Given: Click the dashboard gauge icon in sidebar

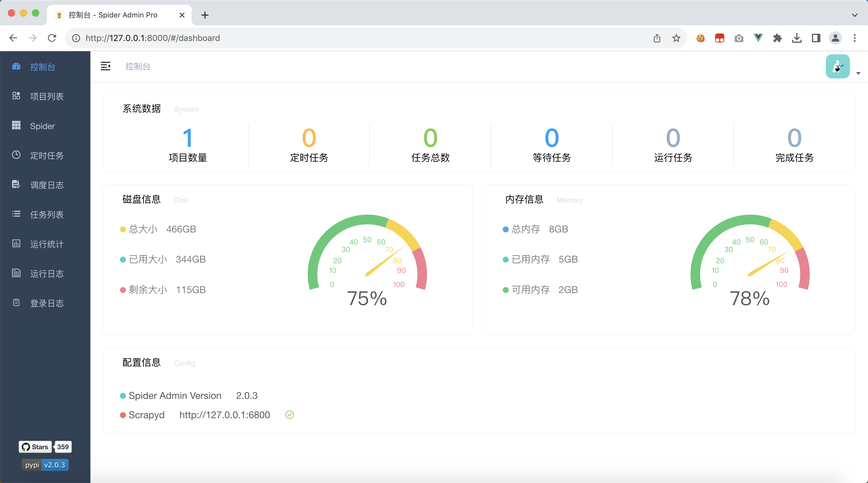Looking at the screenshot, I should (x=16, y=66).
